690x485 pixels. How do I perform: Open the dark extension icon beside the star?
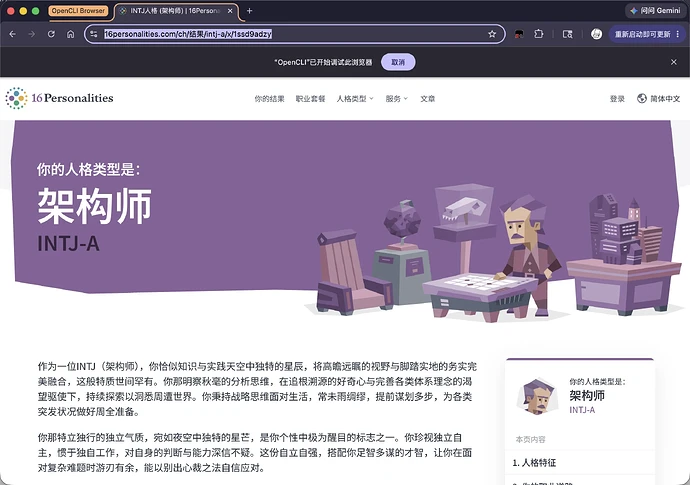tap(519, 34)
